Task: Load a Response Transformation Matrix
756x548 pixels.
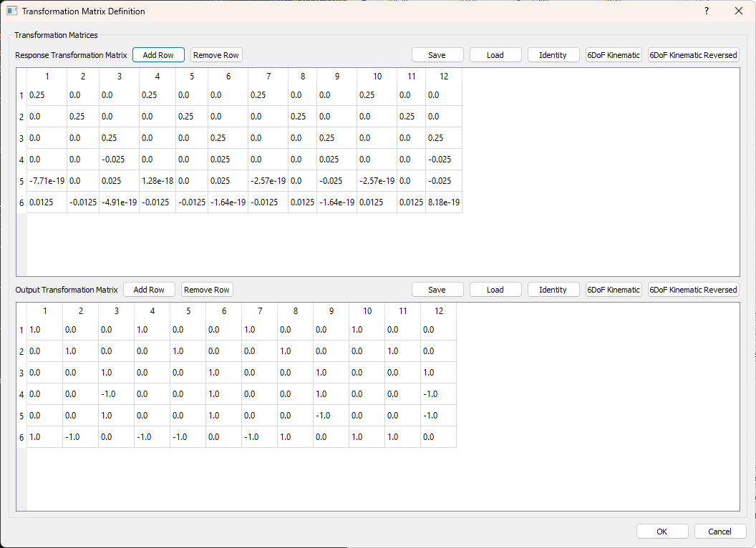Action: click(x=495, y=54)
